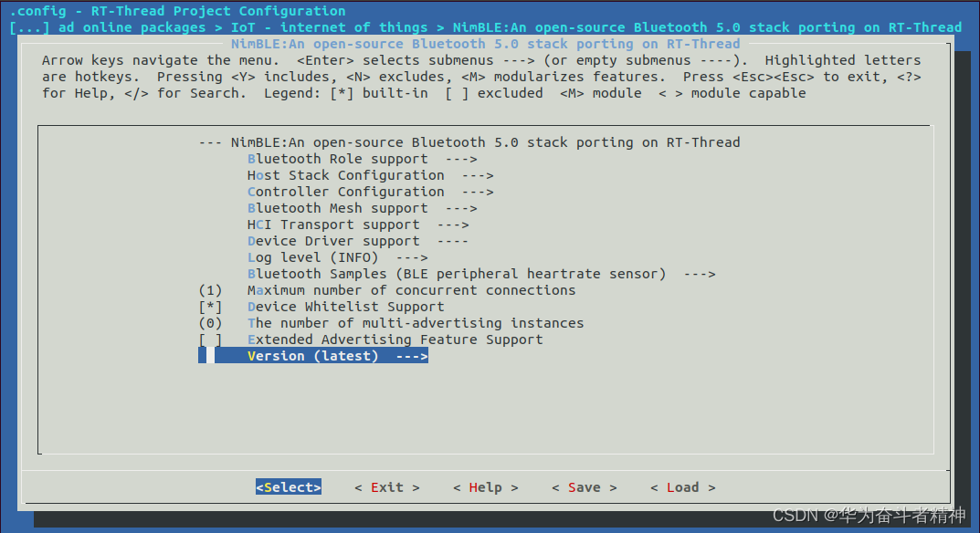Screen dimensions: 980x533
Task: Click the Save button
Action: click(x=584, y=486)
